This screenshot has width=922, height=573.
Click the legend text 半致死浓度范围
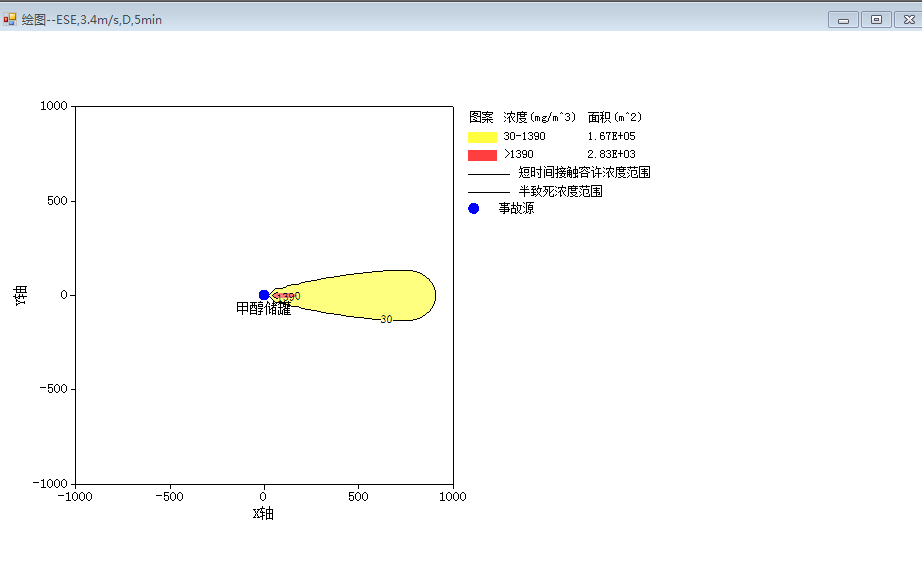point(560,191)
